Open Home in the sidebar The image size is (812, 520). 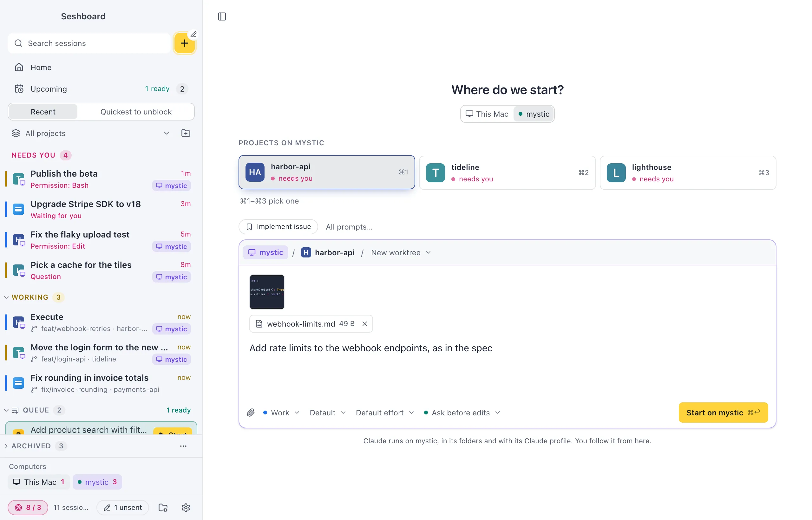click(101, 67)
